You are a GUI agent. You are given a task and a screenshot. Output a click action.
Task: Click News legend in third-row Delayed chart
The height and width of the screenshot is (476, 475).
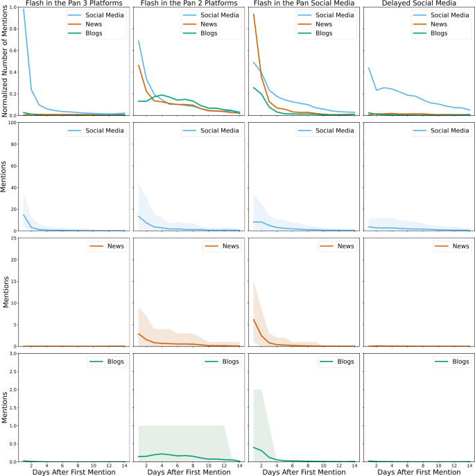(452, 246)
